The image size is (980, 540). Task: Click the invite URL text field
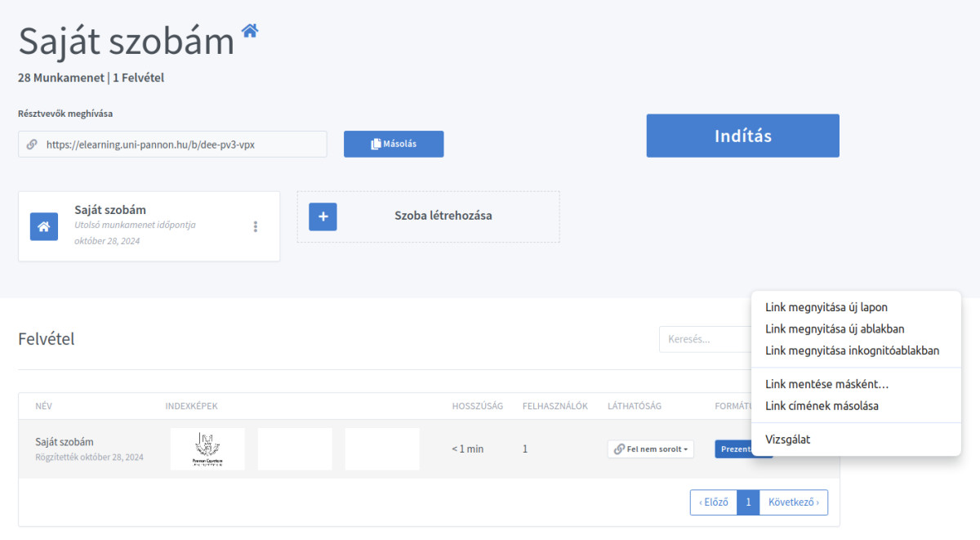click(x=181, y=144)
